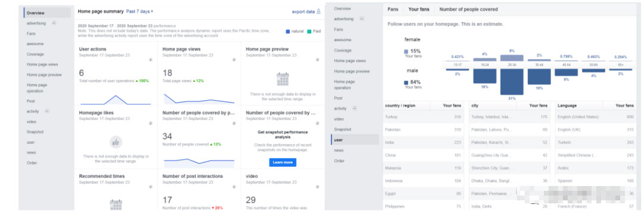
Task: Open Post in the Home page summary sidebar
Action: (31, 101)
